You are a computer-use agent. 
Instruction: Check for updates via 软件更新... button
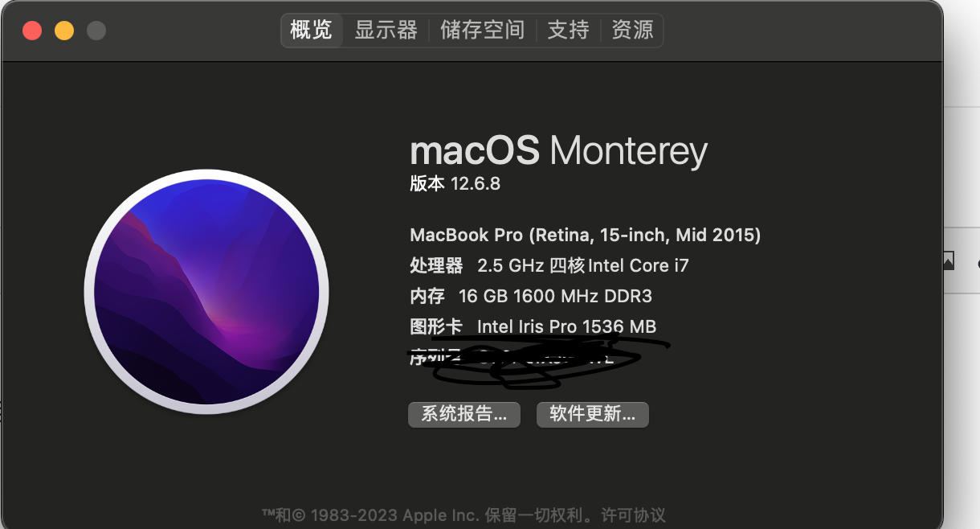(x=593, y=415)
